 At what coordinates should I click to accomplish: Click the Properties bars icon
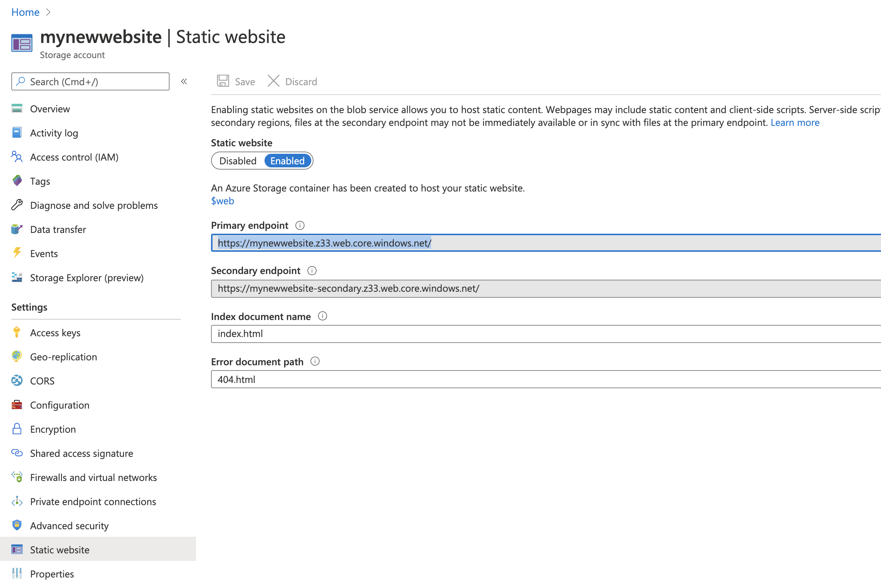point(17,574)
